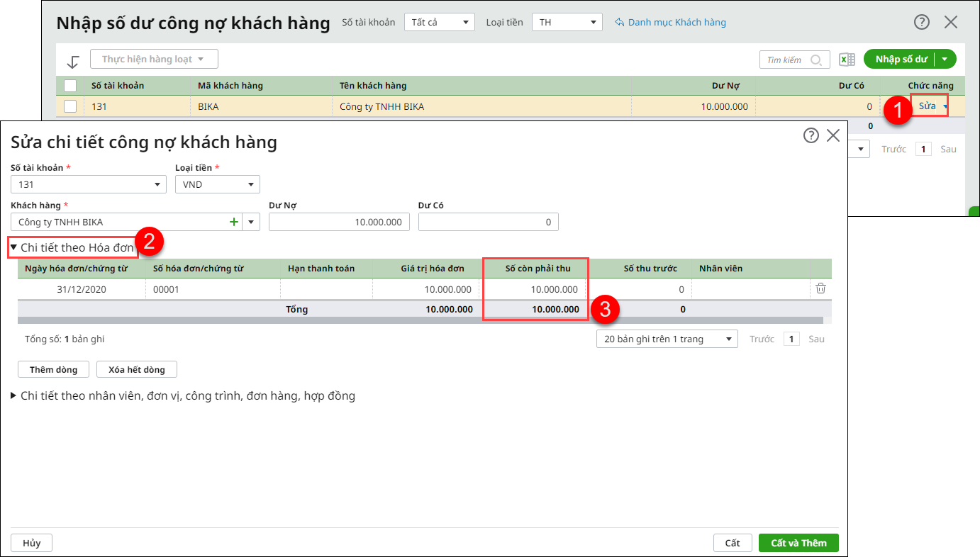Image resolution: width=980 pixels, height=557 pixels.
Task: Toggle the select-all header checkbox
Action: [70, 86]
